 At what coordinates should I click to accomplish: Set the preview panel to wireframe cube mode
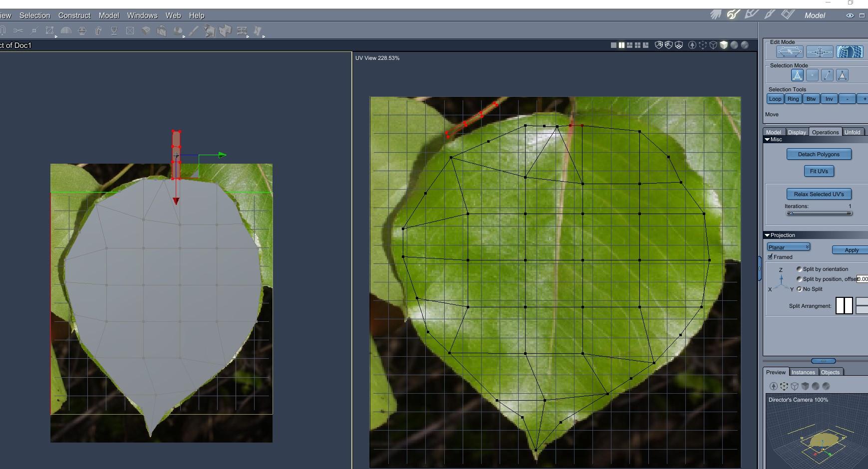tap(795, 386)
